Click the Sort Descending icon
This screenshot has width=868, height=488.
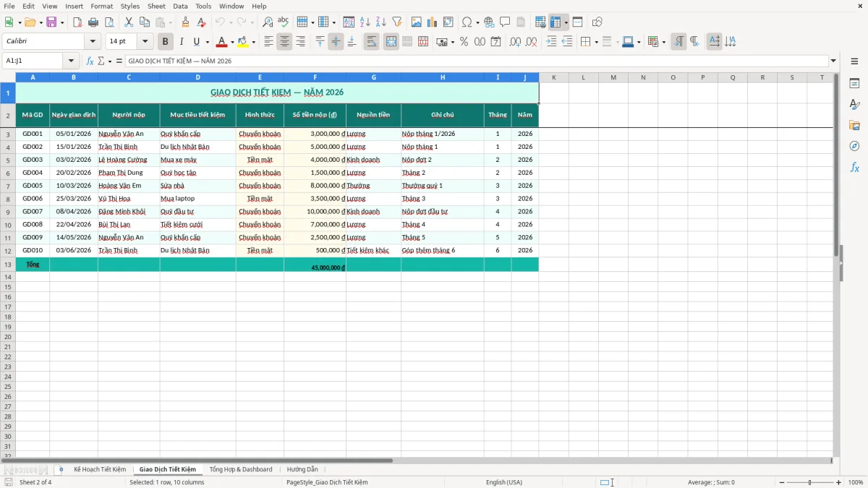tap(381, 22)
